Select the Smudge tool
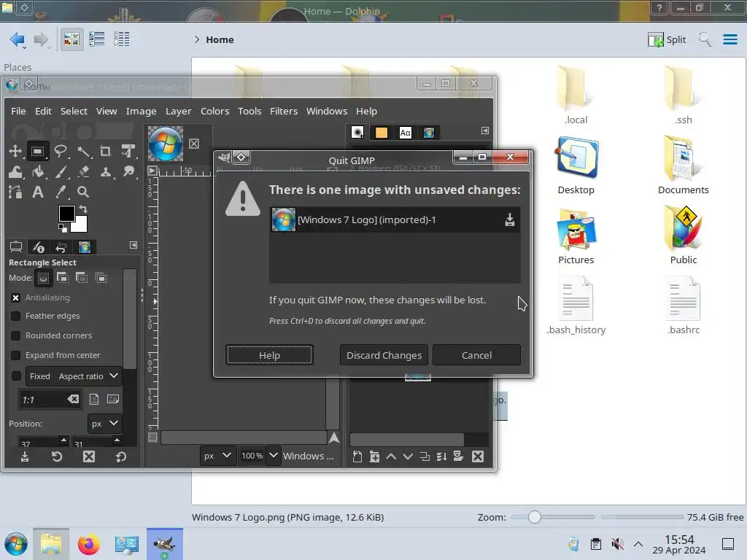Viewport: 747px width, 560px height. coord(128,172)
